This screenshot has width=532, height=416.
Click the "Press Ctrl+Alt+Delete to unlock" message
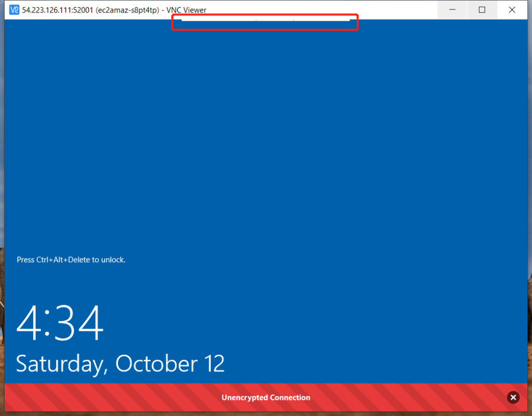click(71, 260)
